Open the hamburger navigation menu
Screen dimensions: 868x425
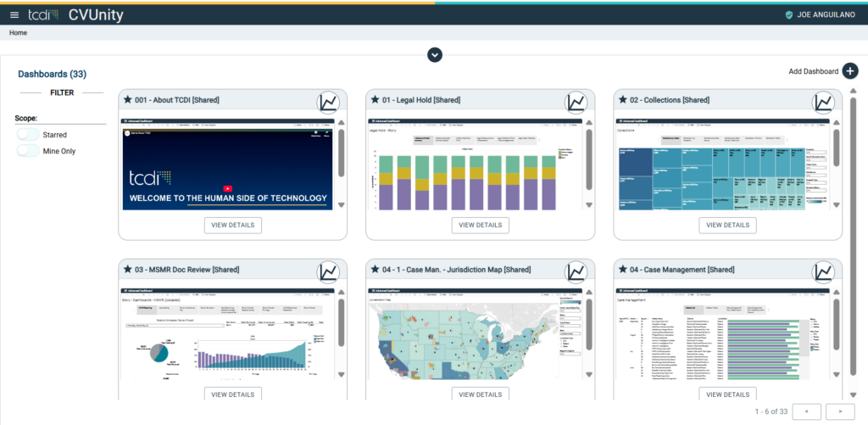[14, 14]
